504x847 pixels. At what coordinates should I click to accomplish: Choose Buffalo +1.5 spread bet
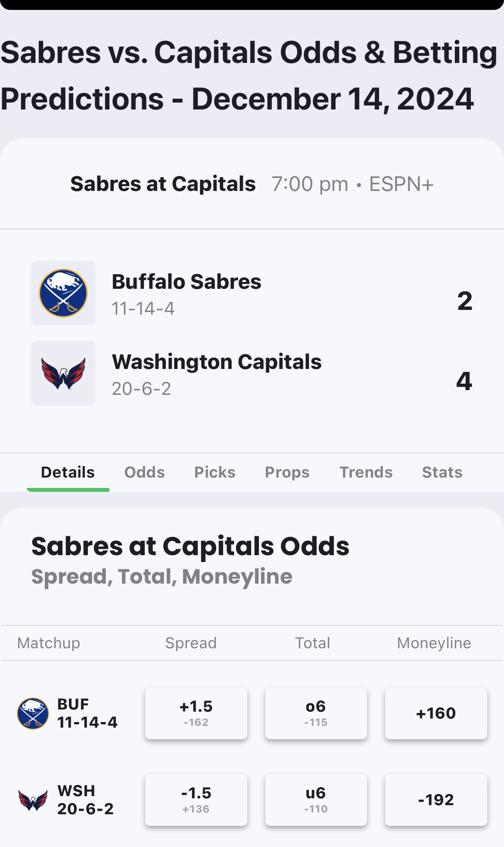click(x=196, y=713)
